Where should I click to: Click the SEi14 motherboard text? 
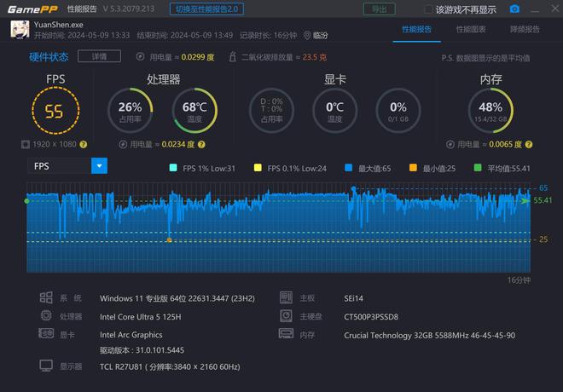pyautogui.click(x=353, y=298)
